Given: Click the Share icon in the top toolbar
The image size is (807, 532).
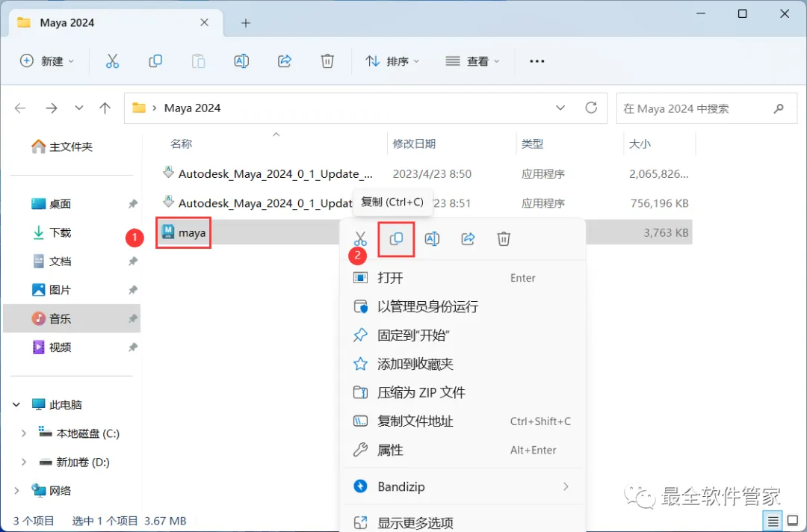Looking at the screenshot, I should (285, 61).
